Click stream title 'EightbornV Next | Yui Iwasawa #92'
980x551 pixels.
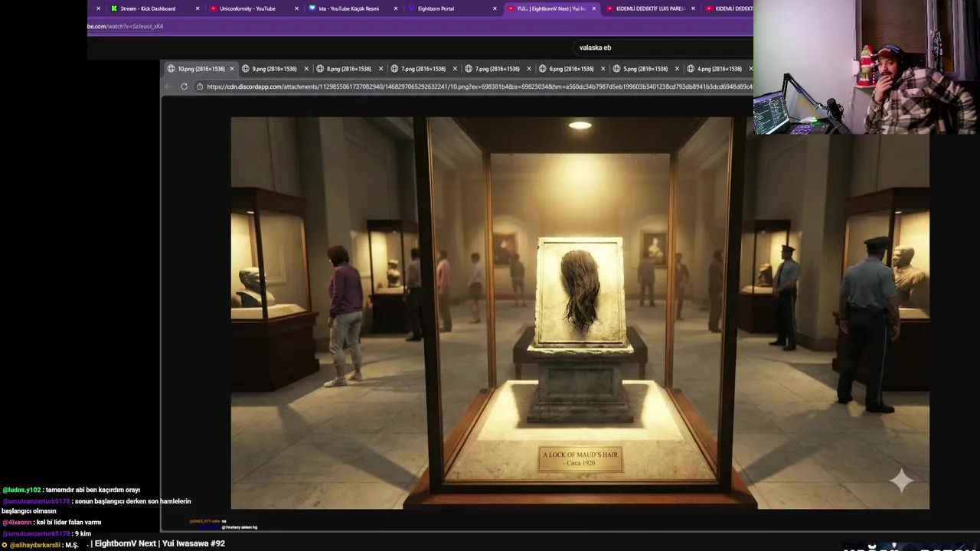tap(159, 543)
